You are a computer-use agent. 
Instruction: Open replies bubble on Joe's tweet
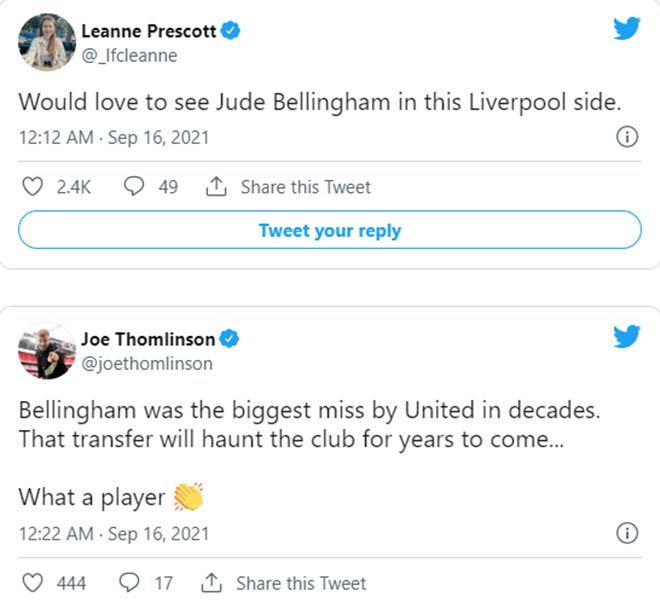point(130,582)
